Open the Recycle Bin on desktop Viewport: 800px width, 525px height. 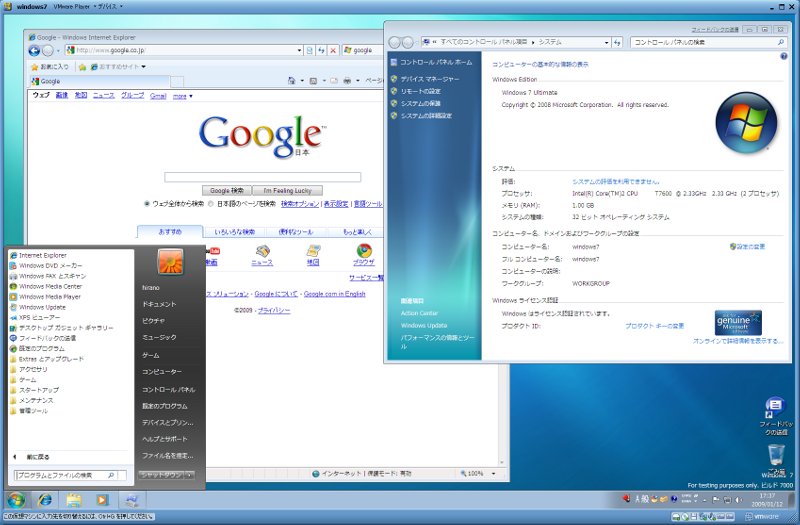pyautogui.click(x=776, y=459)
